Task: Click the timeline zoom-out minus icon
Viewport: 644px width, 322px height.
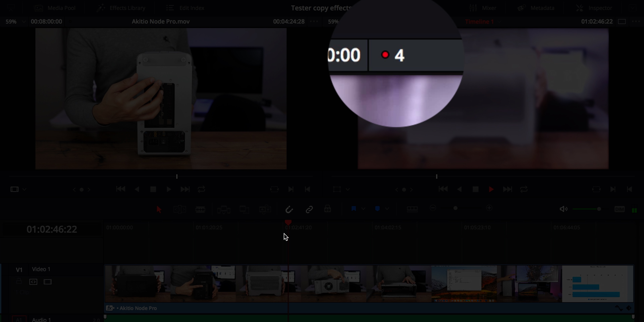Action: tap(433, 208)
